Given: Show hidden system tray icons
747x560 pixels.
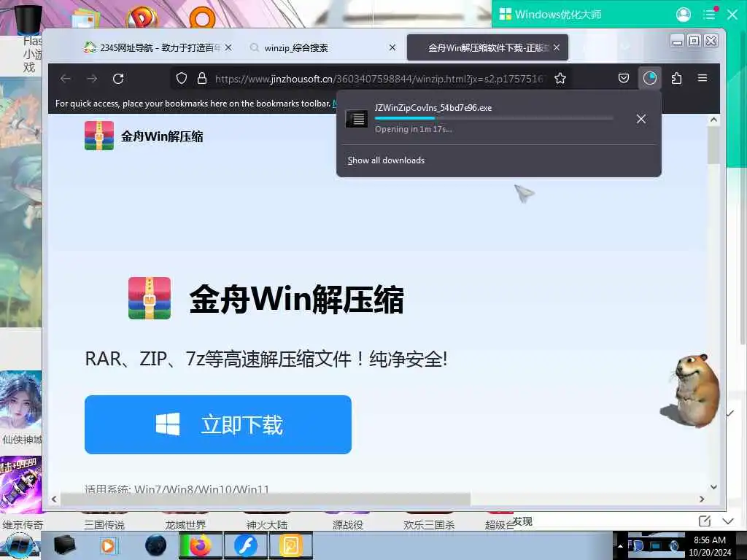Looking at the screenshot, I should click(620, 546).
